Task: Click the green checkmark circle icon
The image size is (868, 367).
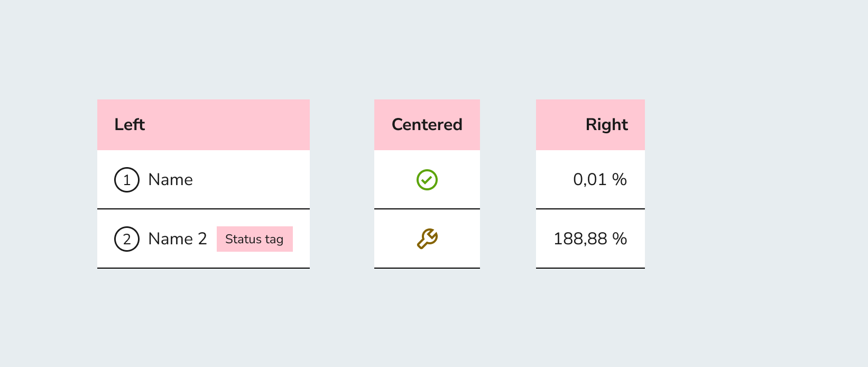Action: 427,180
